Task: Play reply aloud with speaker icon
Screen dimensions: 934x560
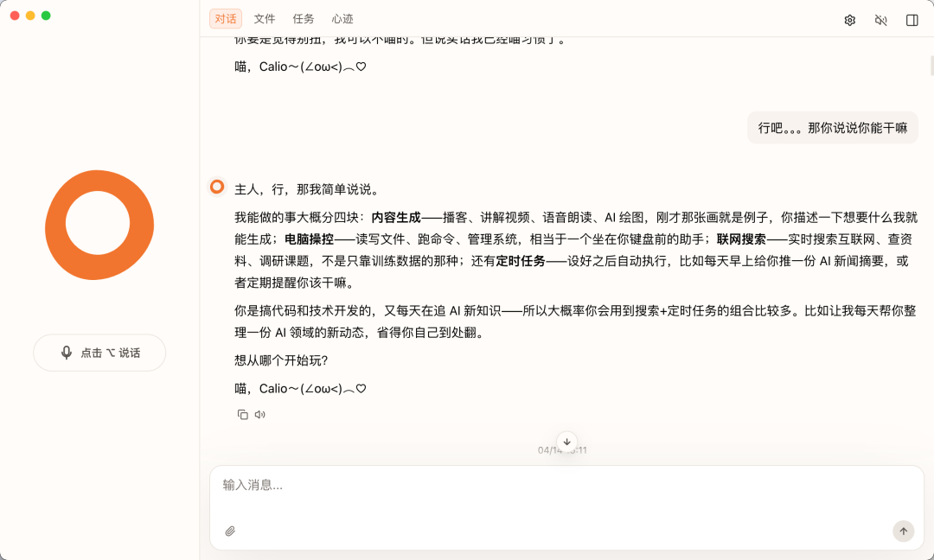Action: pyautogui.click(x=260, y=415)
